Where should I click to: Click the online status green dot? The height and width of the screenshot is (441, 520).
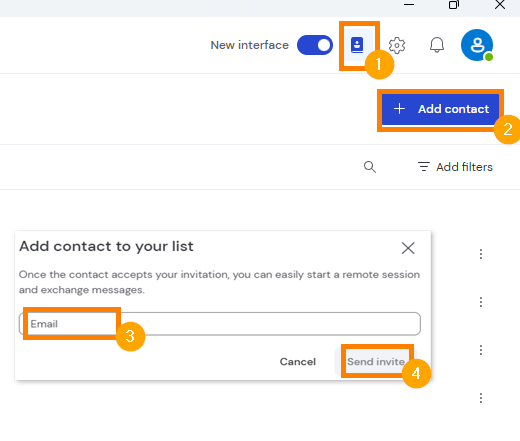pyautogui.click(x=489, y=57)
